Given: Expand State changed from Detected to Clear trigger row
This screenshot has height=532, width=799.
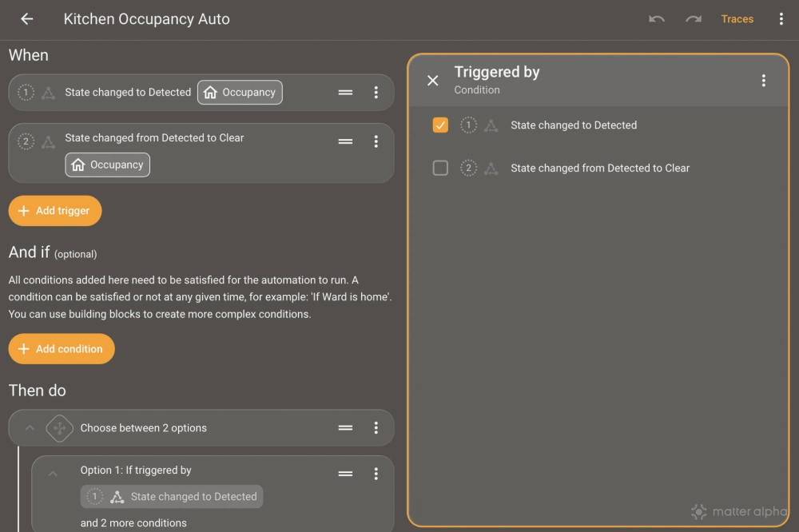Looking at the screenshot, I should pos(201,153).
